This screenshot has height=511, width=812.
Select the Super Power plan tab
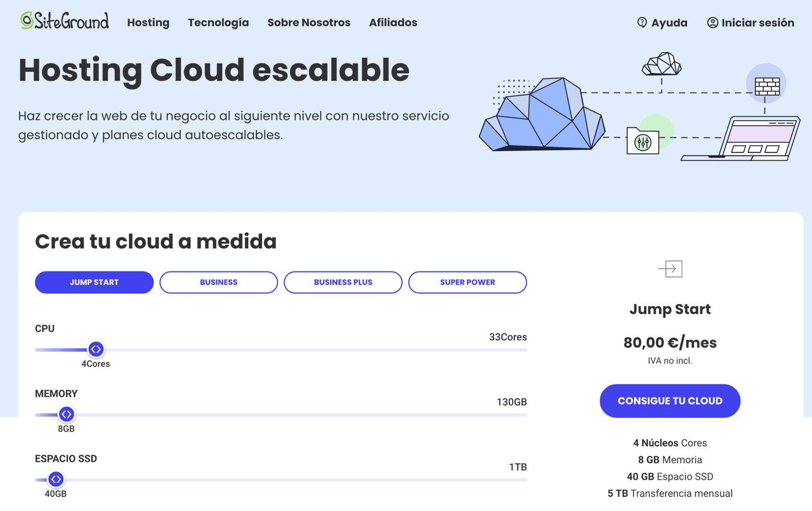tap(467, 282)
